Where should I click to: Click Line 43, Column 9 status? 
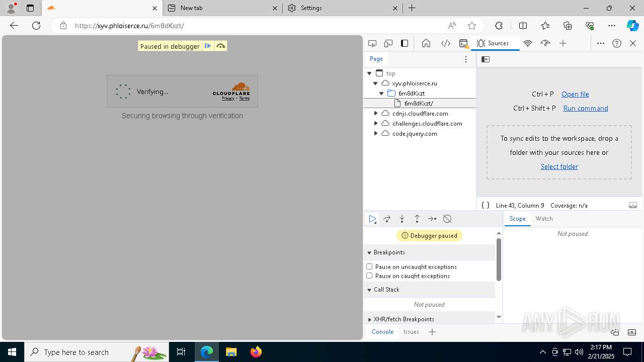click(520, 205)
